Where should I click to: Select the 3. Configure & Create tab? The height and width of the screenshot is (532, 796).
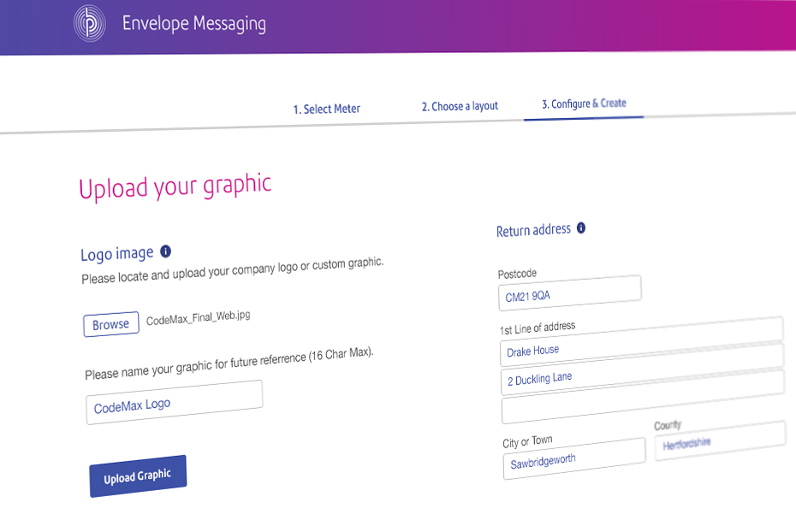584,104
